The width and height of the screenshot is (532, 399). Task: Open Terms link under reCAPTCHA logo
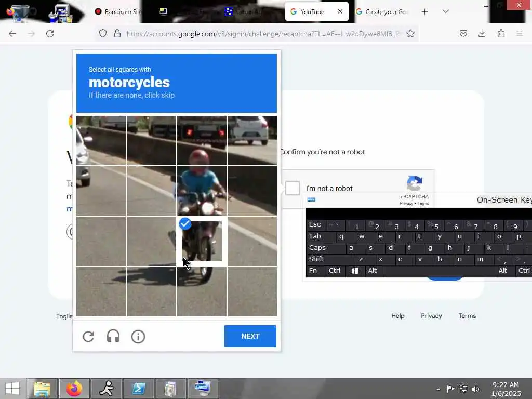[x=423, y=203]
